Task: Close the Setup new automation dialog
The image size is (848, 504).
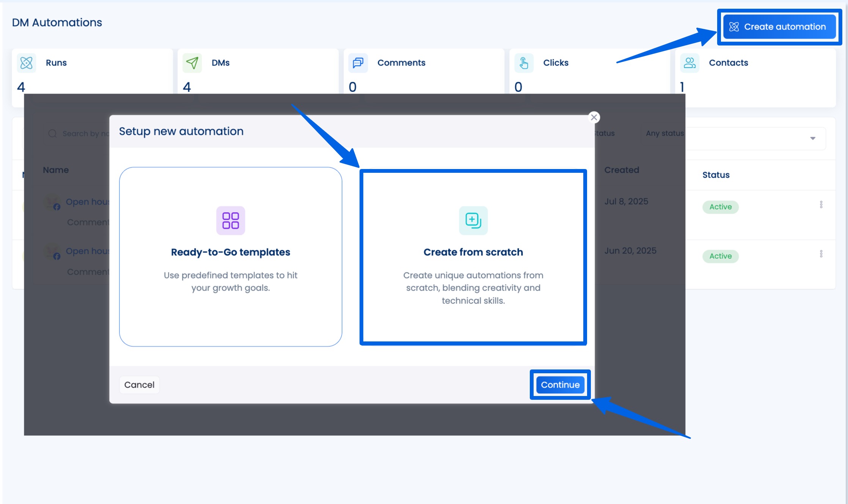Action: 594,117
